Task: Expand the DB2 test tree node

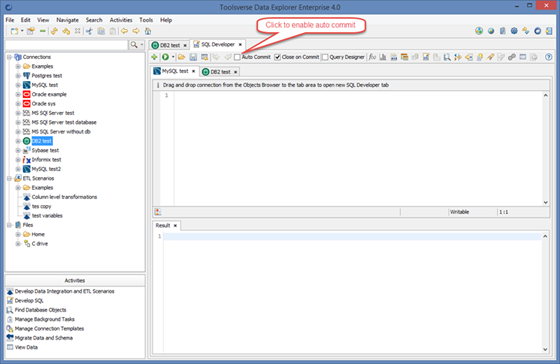Action: 18,141
